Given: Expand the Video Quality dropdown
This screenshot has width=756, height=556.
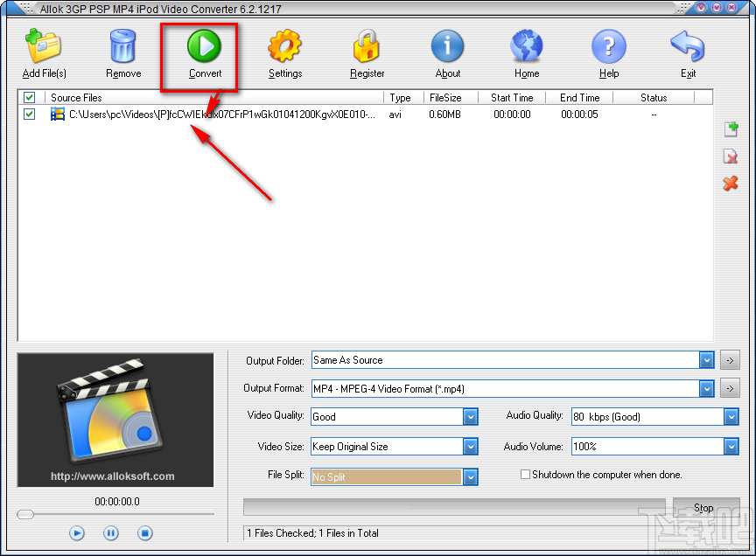Looking at the screenshot, I should tap(471, 417).
